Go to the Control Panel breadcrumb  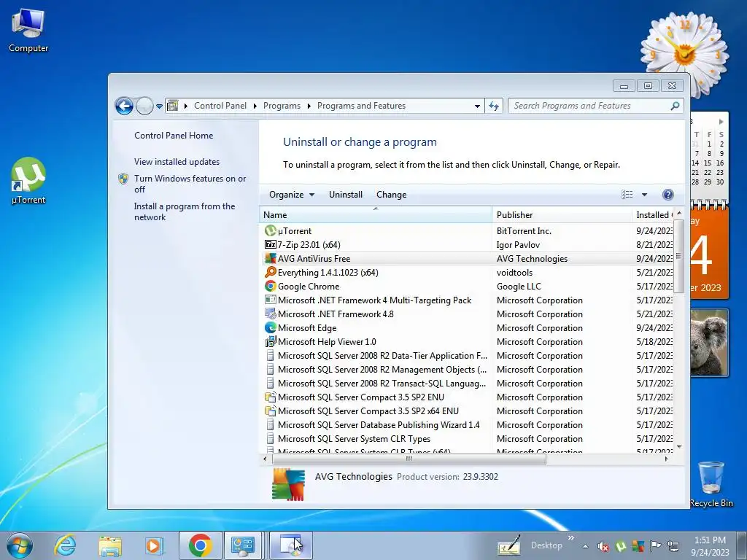(x=220, y=106)
